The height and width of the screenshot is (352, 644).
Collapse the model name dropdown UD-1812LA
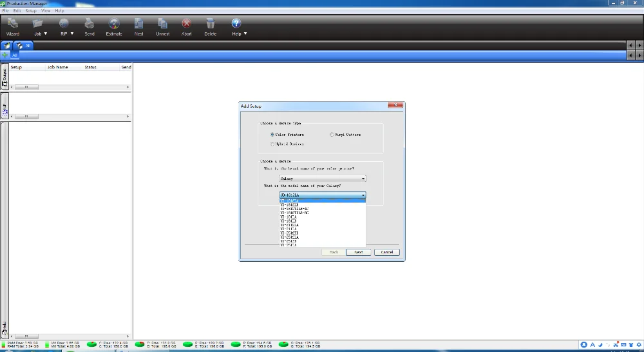pos(323,195)
